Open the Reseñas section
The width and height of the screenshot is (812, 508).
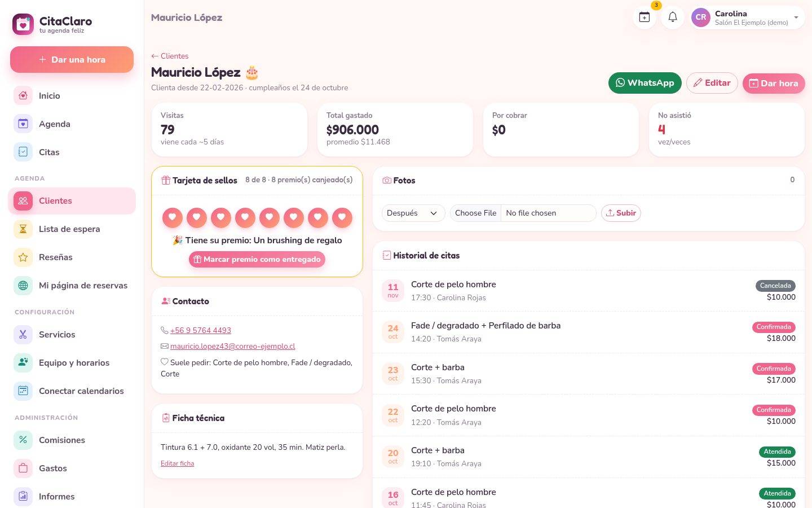72,257
